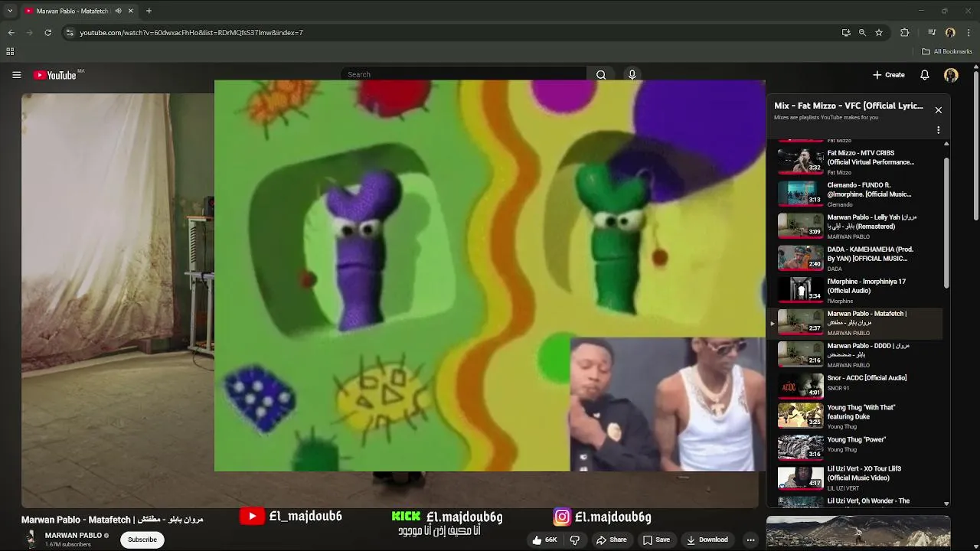Close the mix playlist panel
980x551 pixels.
938,110
